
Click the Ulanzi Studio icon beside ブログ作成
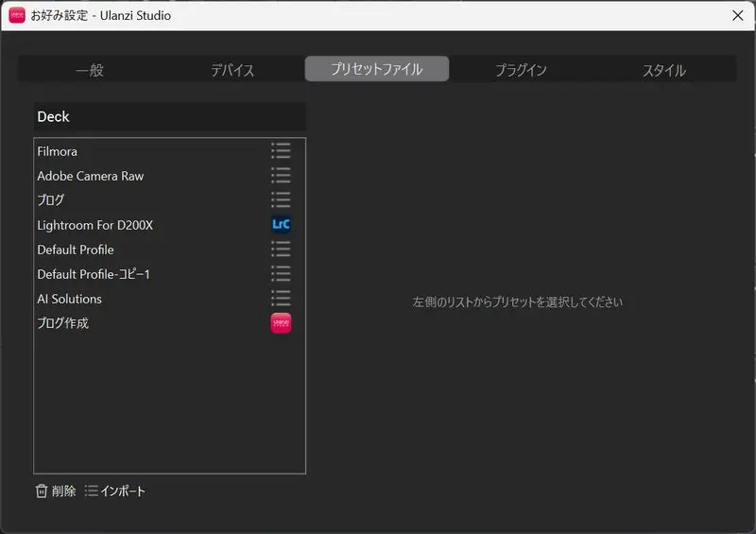[x=281, y=323]
